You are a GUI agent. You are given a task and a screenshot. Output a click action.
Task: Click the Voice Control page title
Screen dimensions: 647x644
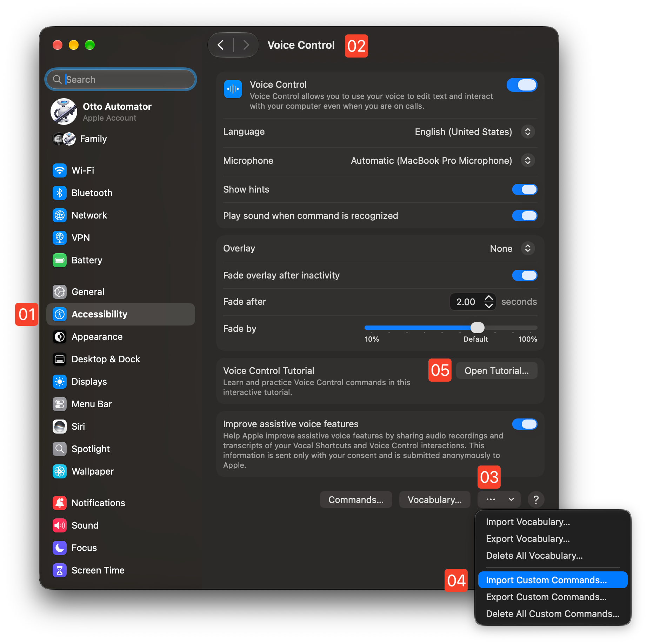click(x=301, y=45)
